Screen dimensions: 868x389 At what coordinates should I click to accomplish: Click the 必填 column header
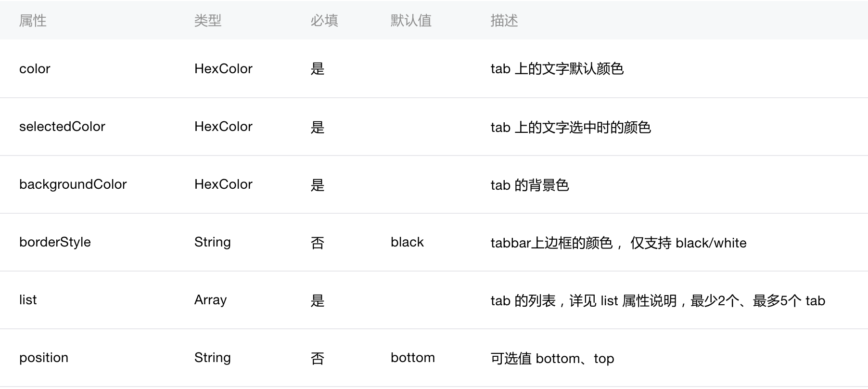324,21
